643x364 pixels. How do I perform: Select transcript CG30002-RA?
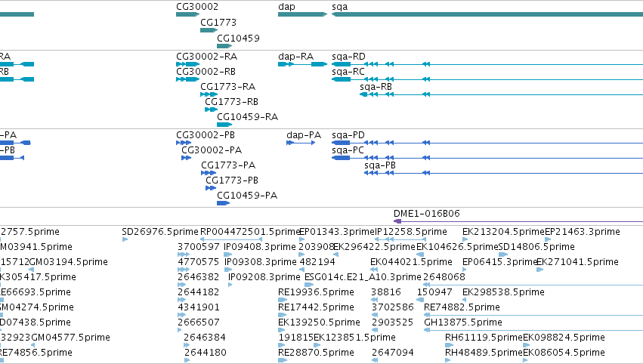tap(188, 64)
